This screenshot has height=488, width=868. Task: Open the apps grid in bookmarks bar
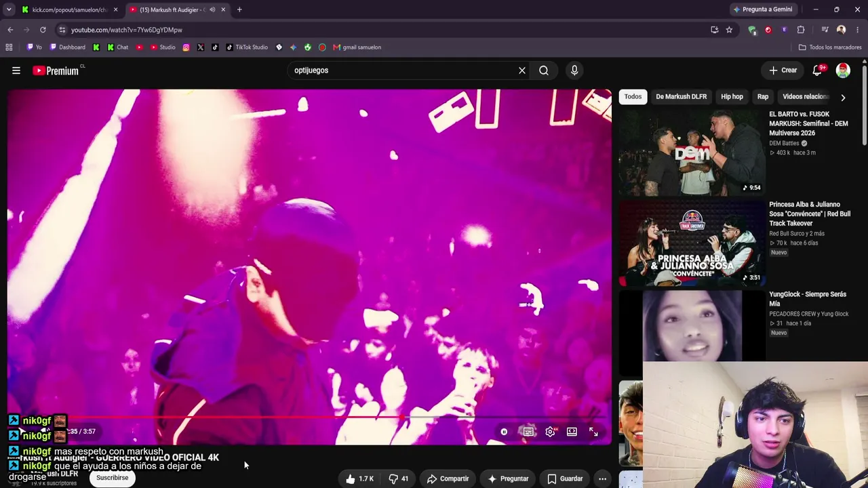(9, 47)
